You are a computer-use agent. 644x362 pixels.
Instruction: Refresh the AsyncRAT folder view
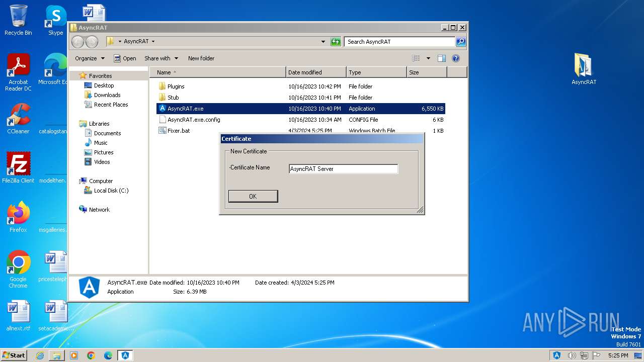pos(336,42)
